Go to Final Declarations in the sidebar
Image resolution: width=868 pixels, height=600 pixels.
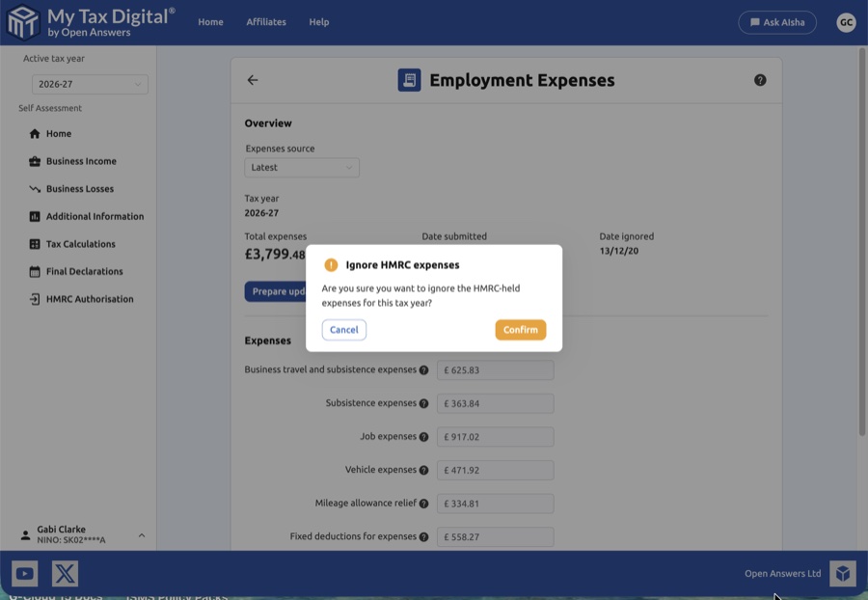[84, 272]
